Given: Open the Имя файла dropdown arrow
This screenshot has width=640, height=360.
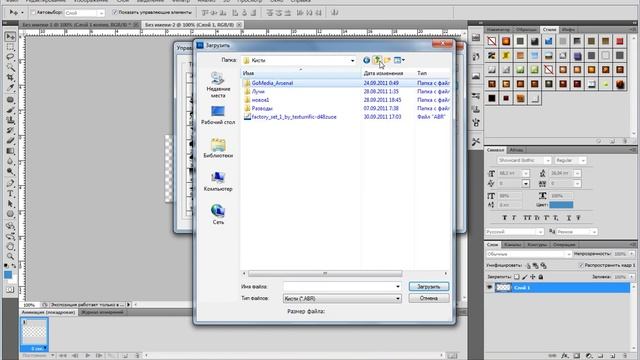Looking at the screenshot, I should (x=398, y=287).
